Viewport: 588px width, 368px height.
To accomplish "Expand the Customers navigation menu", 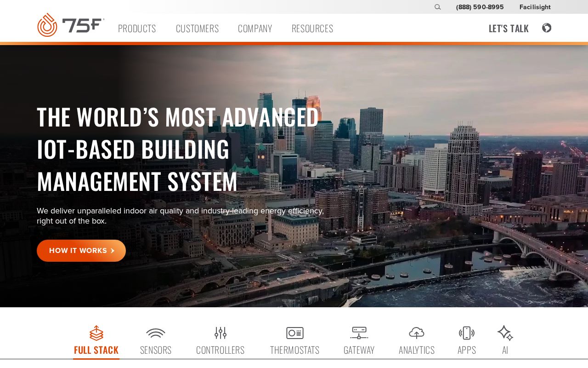I will 197,29.
